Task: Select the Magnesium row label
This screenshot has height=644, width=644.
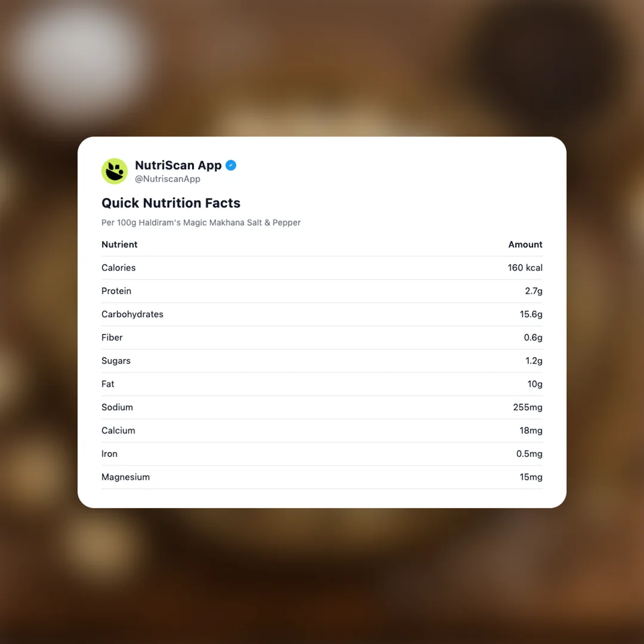Action: click(125, 477)
